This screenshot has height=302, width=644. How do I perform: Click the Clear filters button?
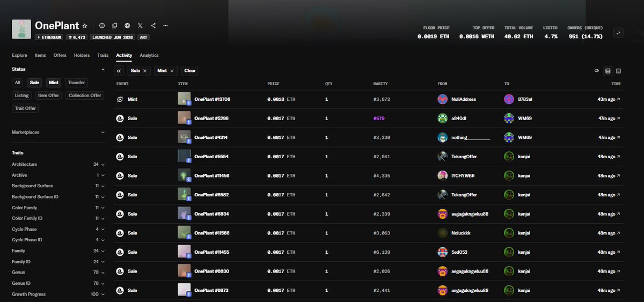(190, 71)
